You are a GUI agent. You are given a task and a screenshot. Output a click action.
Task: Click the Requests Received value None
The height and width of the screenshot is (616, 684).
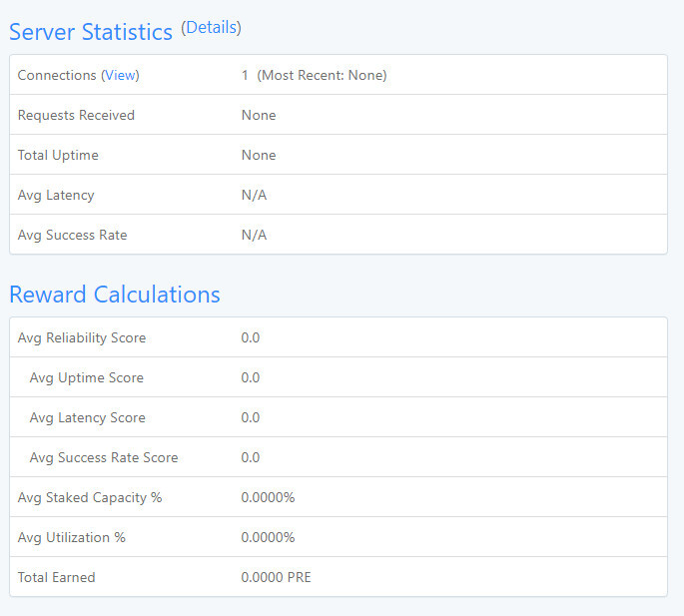tap(259, 115)
